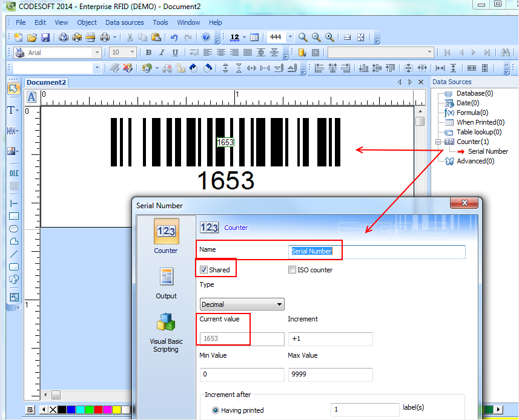Click the zoom magnifier icon
The image size is (519, 420).
click(303, 37)
